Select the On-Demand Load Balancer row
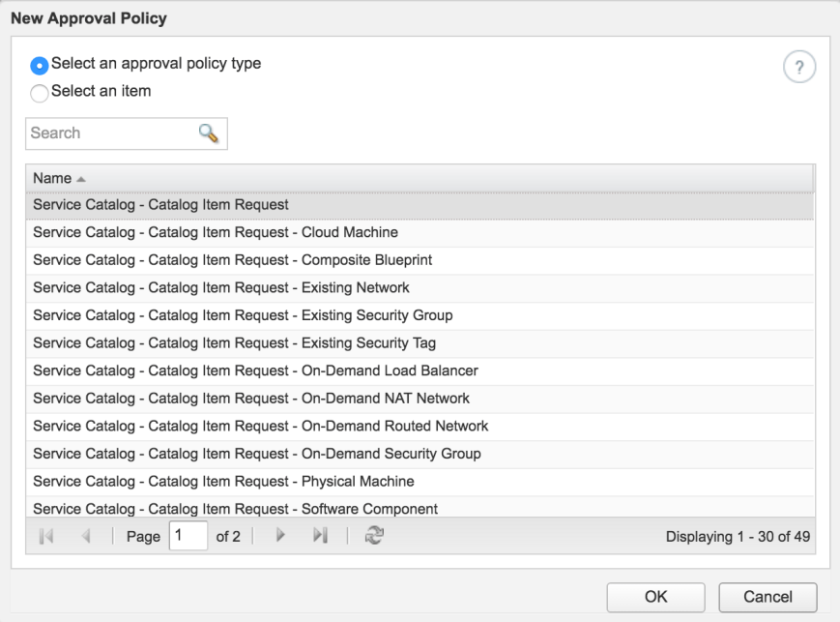This screenshot has width=840, height=622. pos(255,370)
